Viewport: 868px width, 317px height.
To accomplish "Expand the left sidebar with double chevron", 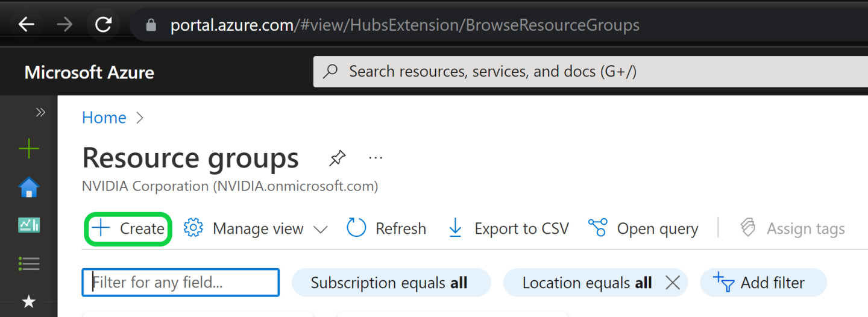I will (40, 113).
